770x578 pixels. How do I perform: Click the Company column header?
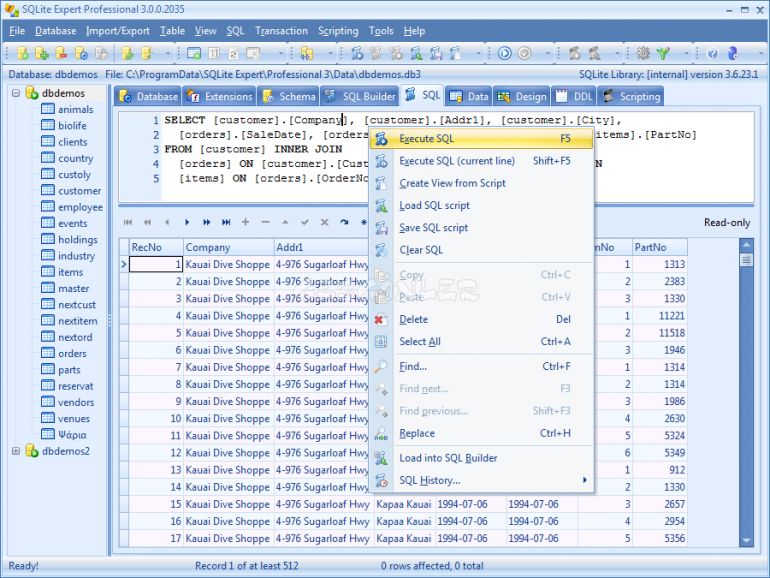point(228,247)
